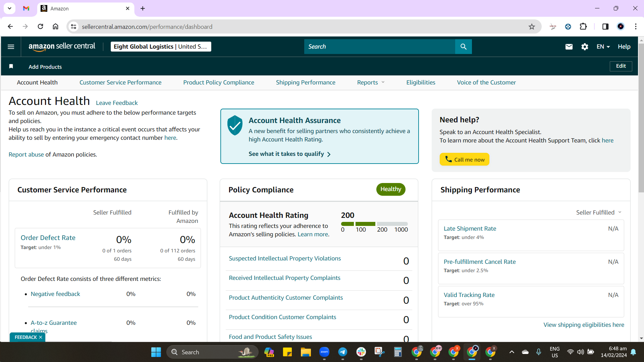Open Received Intellectual Property Complaints
644x362 pixels.
pyautogui.click(x=284, y=278)
